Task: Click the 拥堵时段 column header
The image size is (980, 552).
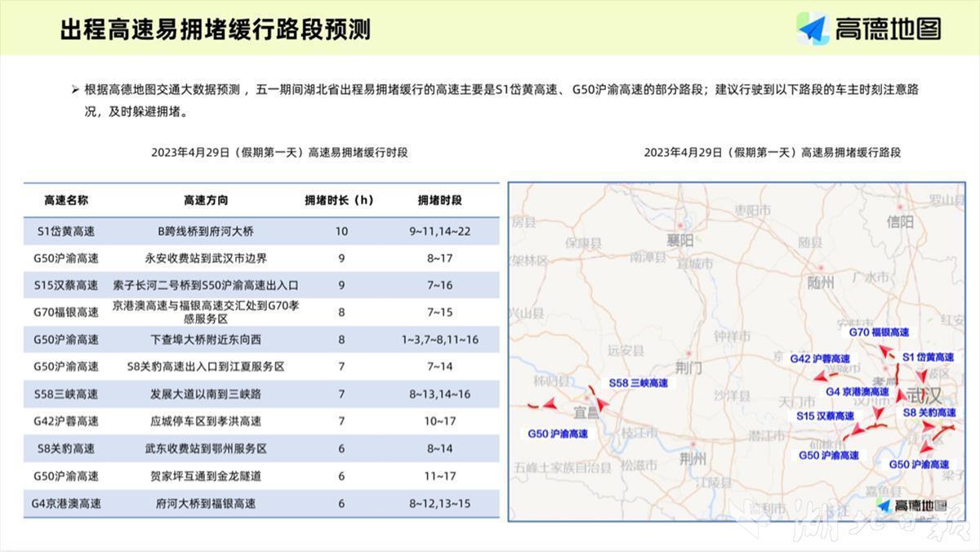Action: click(x=439, y=200)
